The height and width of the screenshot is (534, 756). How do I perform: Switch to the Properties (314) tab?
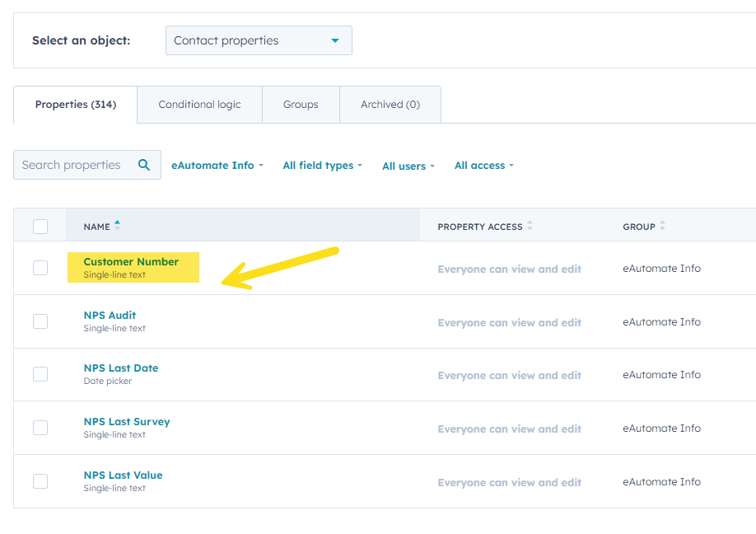point(76,105)
